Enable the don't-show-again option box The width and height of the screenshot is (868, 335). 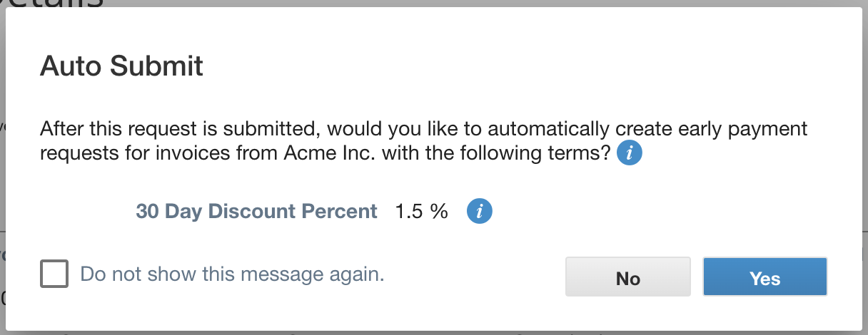pos(54,274)
